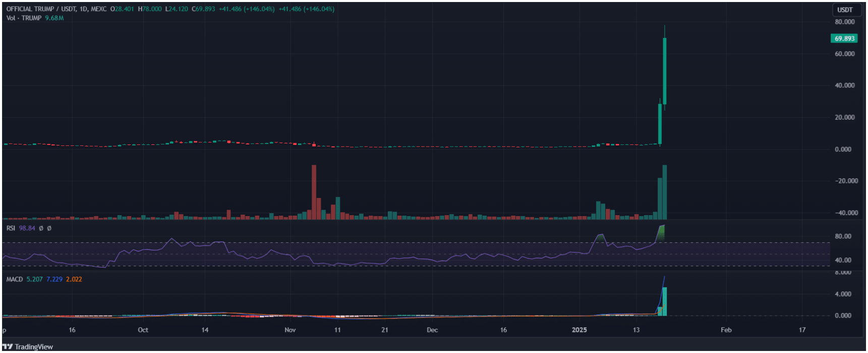Click the orange MACD signal value 2.022
The width and height of the screenshot is (868, 353).
[x=74, y=279]
